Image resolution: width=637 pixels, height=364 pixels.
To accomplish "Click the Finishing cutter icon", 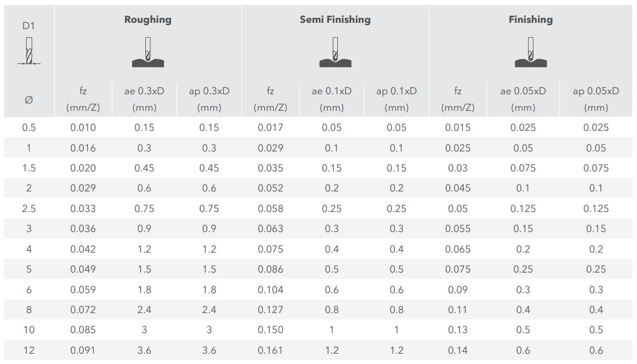I will [x=531, y=53].
